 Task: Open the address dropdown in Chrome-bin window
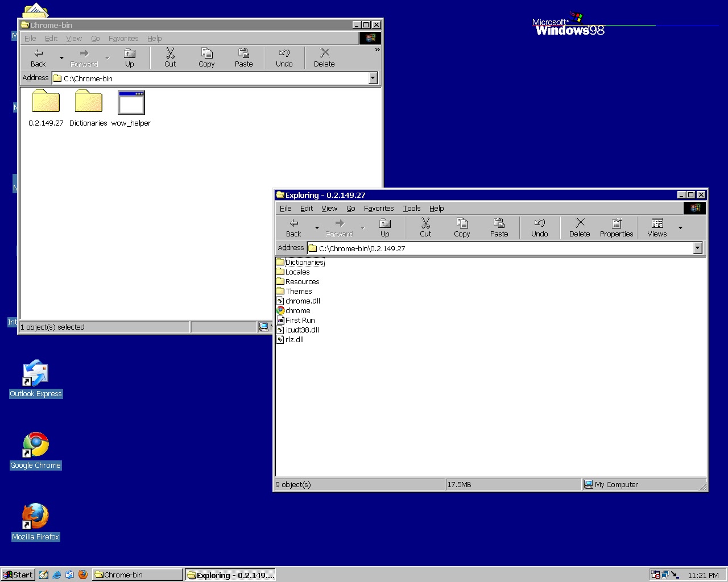pos(373,78)
